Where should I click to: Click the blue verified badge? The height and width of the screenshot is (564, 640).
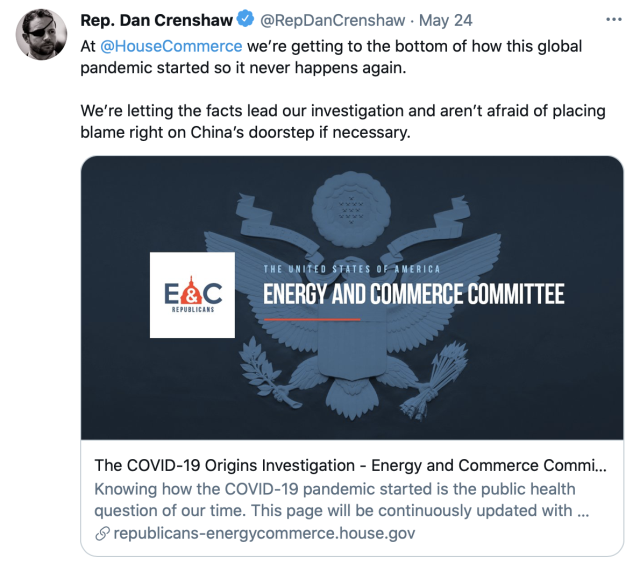pyautogui.click(x=243, y=19)
